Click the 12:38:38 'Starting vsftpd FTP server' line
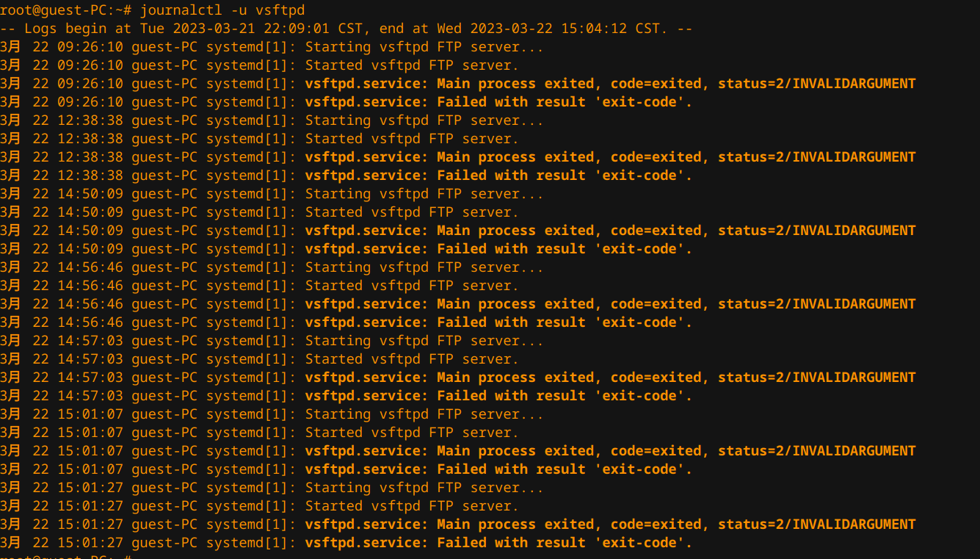 coord(272,120)
